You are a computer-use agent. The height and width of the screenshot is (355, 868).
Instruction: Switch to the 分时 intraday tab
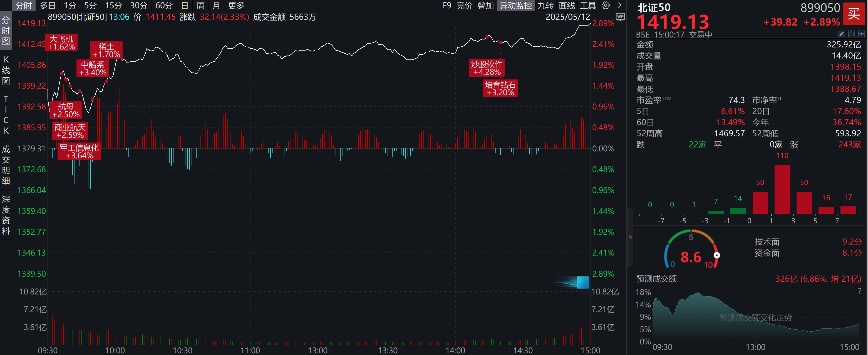pyautogui.click(x=24, y=5)
